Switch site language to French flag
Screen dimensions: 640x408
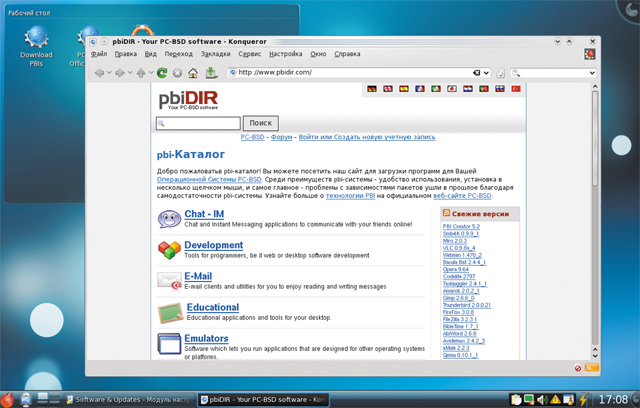pyautogui.click(x=420, y=89)
